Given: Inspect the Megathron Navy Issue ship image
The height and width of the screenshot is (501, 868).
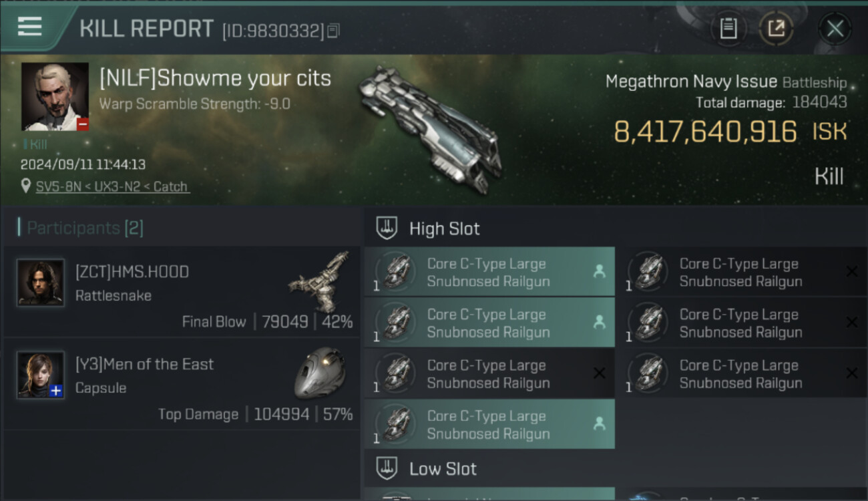Looking at the screenshot, I should coord(429,128).
